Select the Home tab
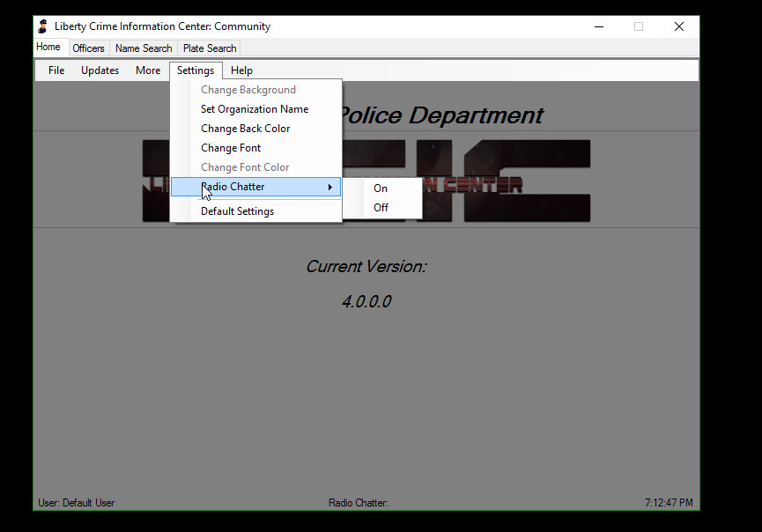The image size is (762, 532). coord(48,48)
